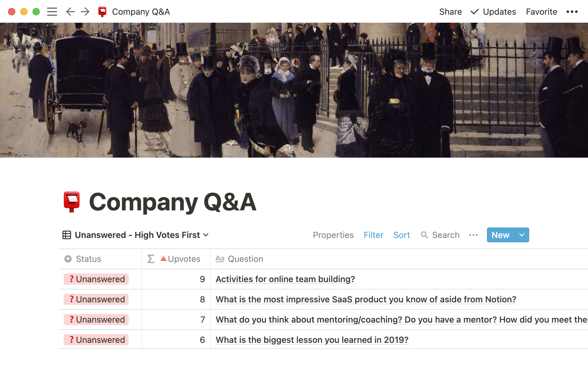Click the back navigation arrow icon
This screenshot has height=368, width=588.
[71, 11]
